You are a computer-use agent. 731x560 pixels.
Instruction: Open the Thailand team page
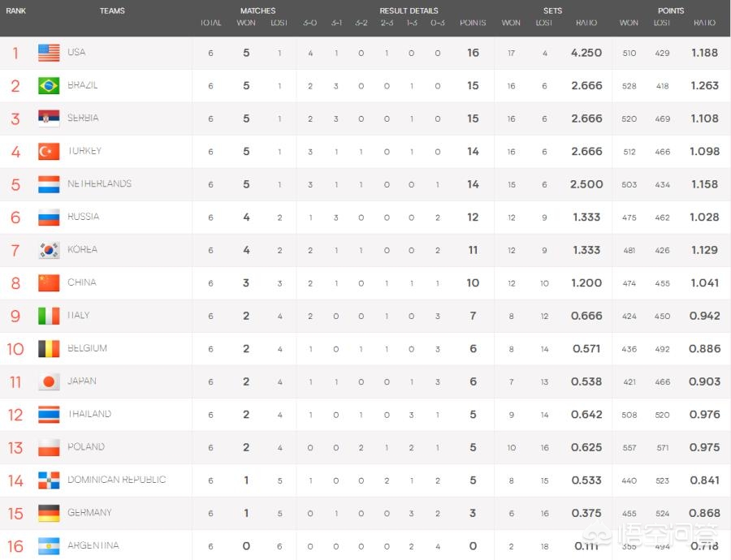(x=89, y=414)
